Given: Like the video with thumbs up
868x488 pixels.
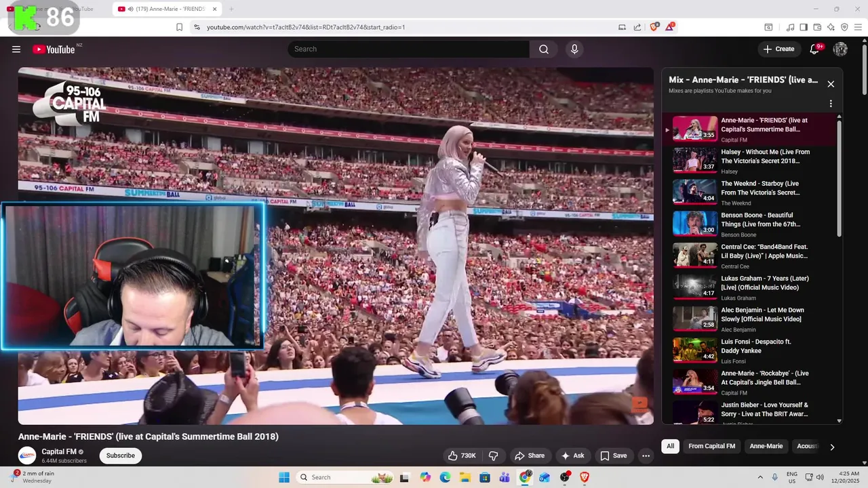Looking at the screenshot, I should pos(461,455).
